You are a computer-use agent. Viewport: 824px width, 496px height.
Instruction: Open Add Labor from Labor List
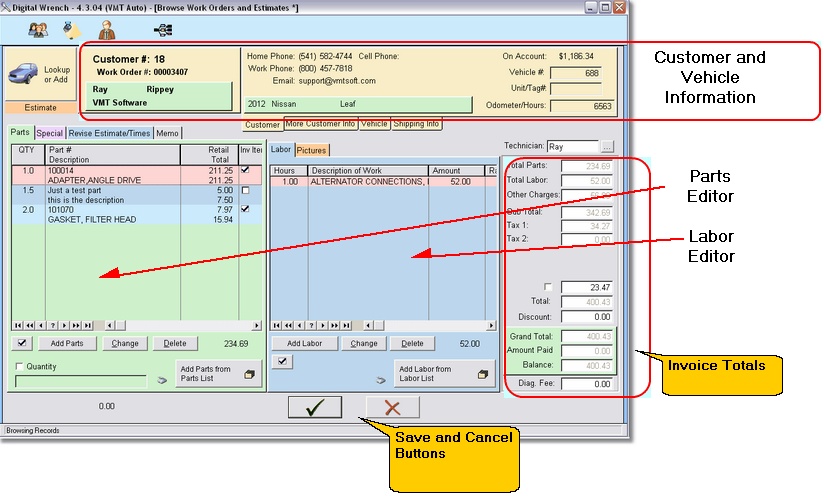444,374
